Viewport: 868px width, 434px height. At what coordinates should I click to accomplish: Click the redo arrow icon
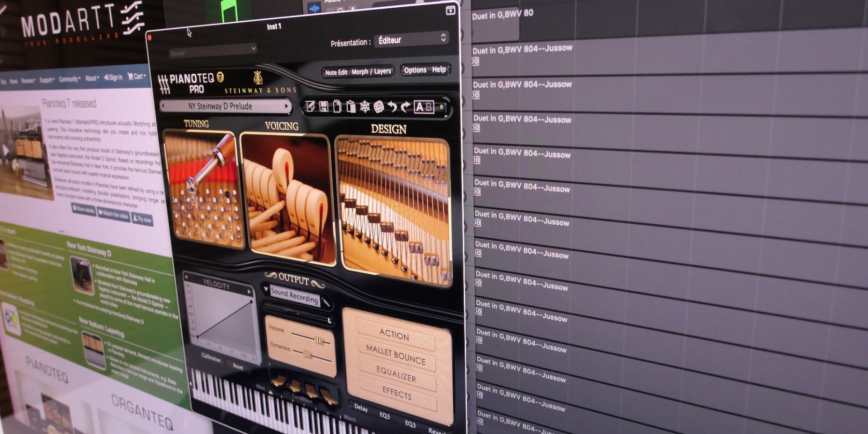click(406, 107)
